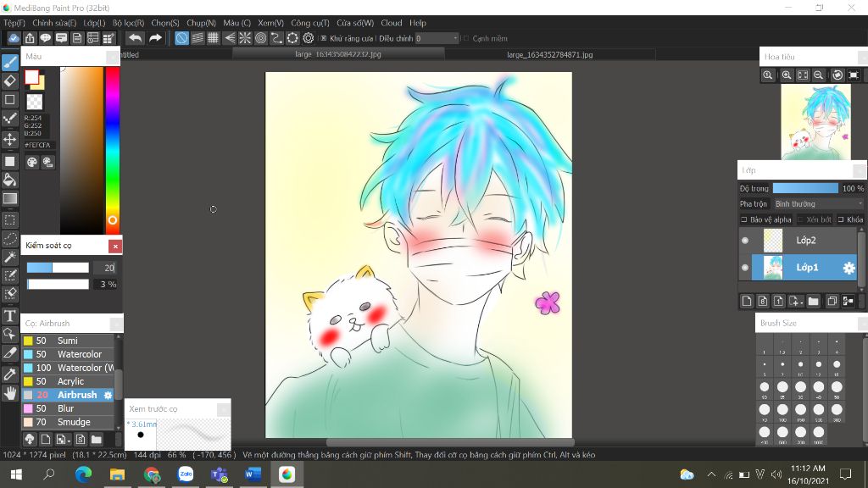Image resolution: width=868 pixels, height=488 pixels.
Task: Select the Watercolor brush with size 50
Action: tap(68, 354)
